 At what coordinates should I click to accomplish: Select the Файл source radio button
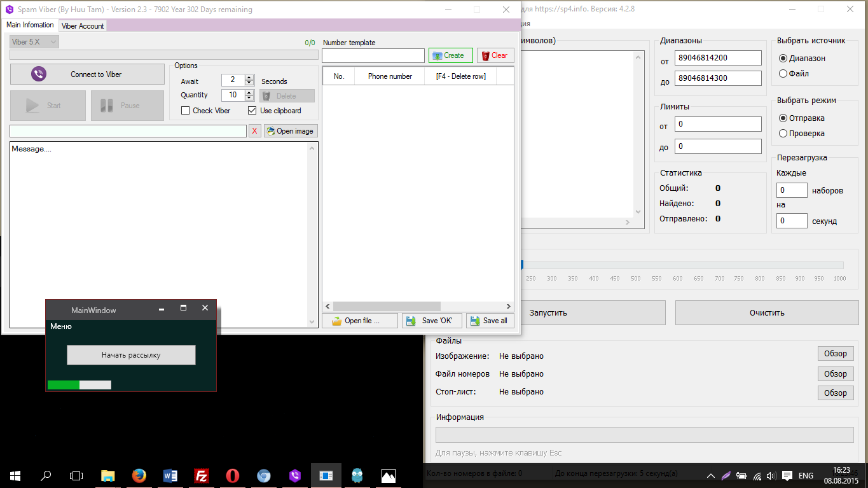pos(783,73)
